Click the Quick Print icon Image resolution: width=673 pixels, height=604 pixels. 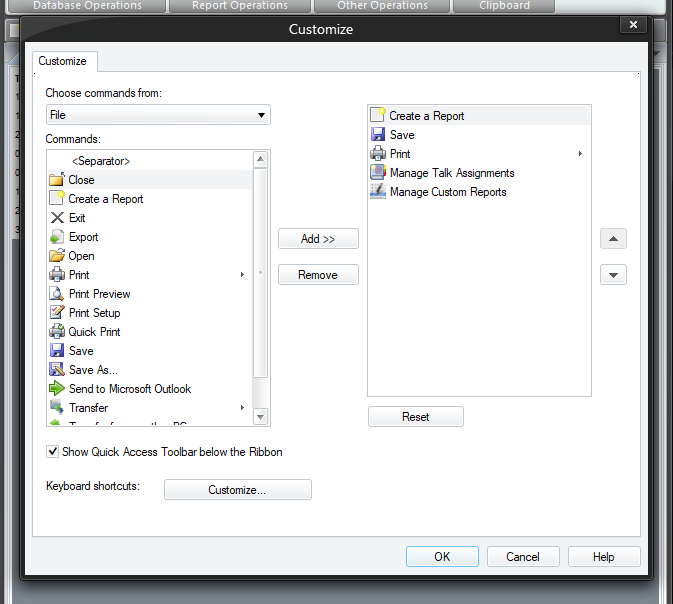click(57, 331)
